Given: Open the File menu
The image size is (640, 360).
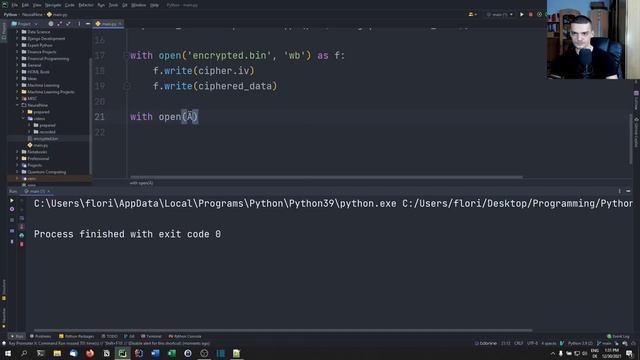Looking at the screenshot, I should click(15, 5).
